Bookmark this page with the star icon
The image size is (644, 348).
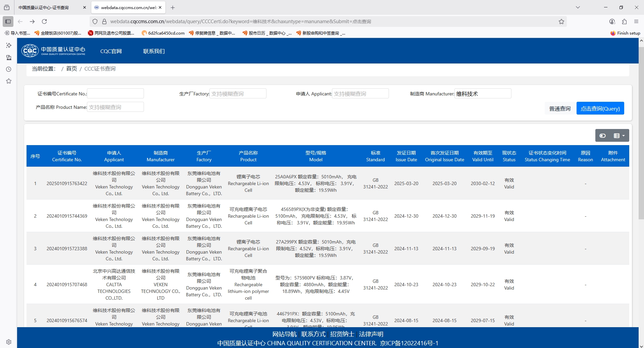561,21
